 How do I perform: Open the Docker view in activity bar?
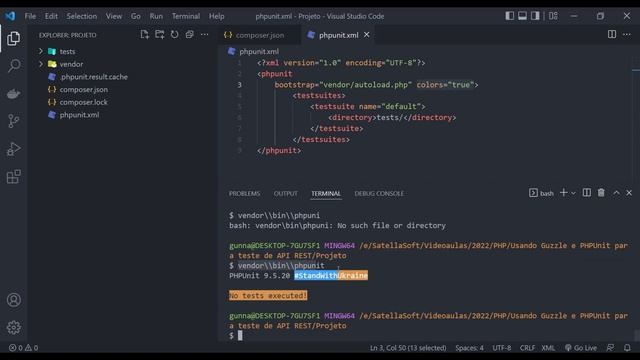pyautogui.click(x=13, y=93)
